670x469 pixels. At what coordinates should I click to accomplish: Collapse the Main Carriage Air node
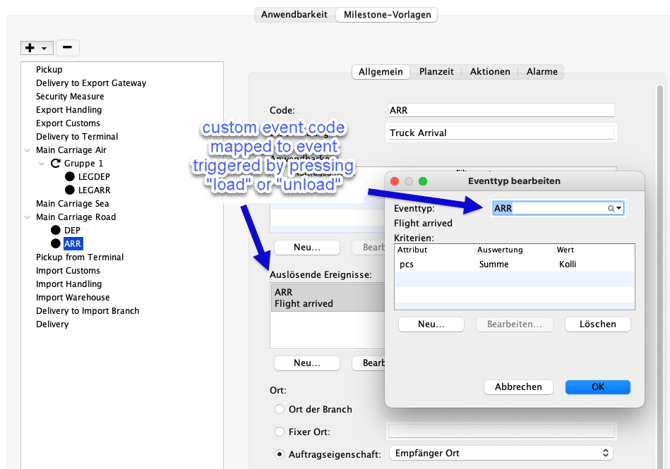(x=27, y=150)
